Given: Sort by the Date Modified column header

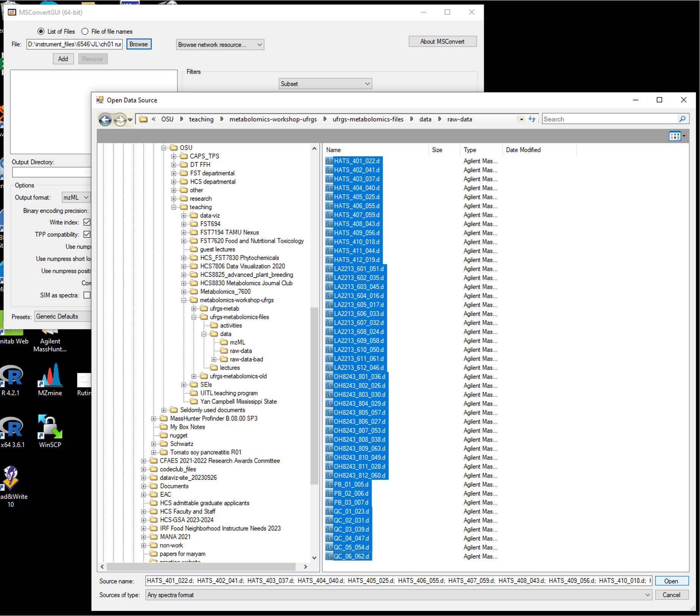Looking at the screenshot, I should tap(539, 150).
